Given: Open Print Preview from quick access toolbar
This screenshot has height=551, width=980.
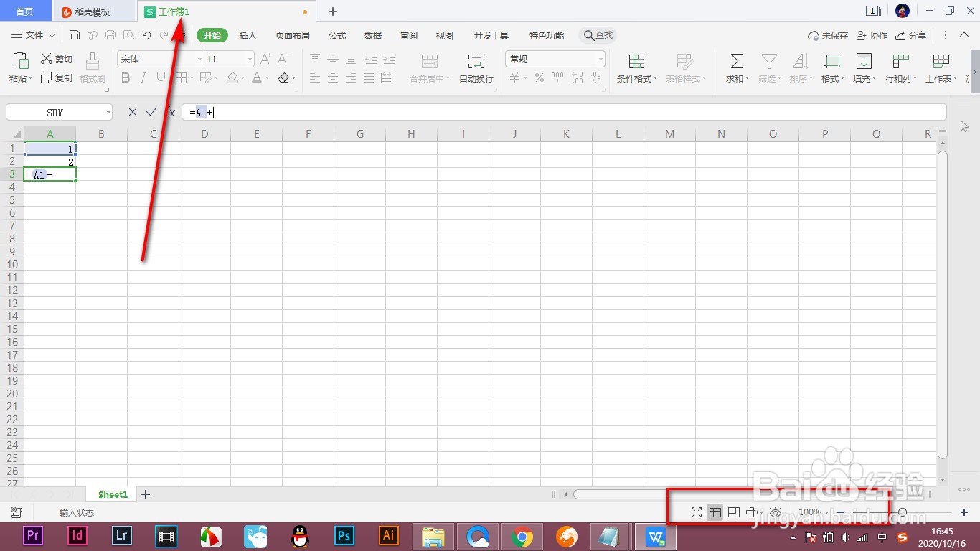Looking at the screenshot, I should (x=128, y=35).
